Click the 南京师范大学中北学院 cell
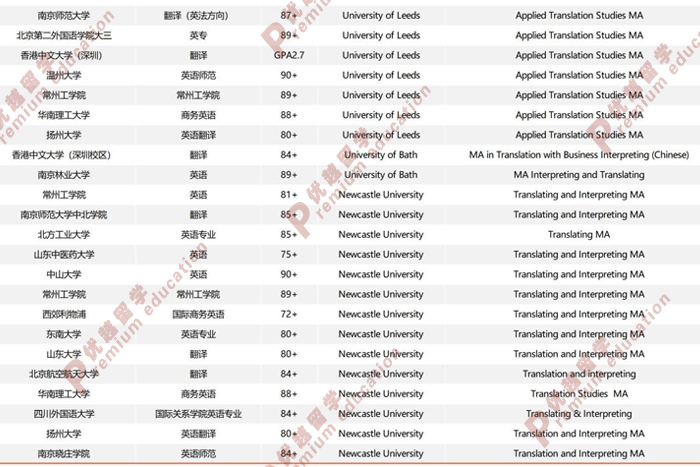The image size is (700, 467). click(x=64, y=215)
